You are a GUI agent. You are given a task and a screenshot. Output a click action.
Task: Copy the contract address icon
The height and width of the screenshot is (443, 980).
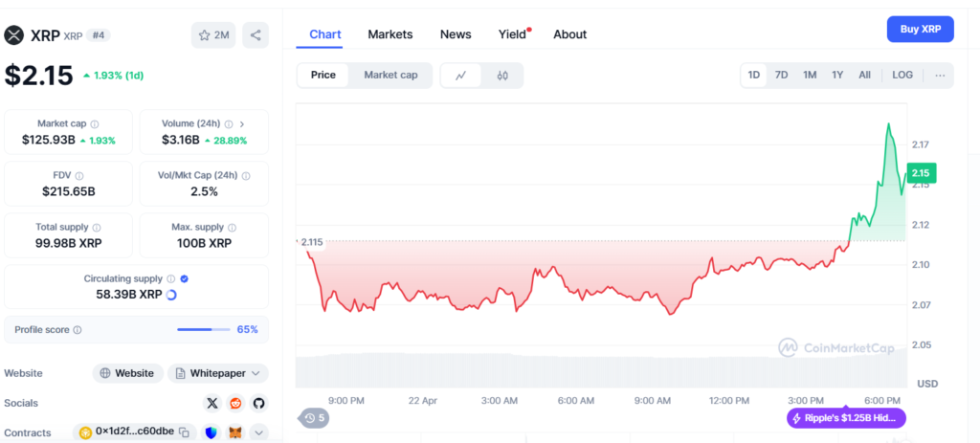184,432
